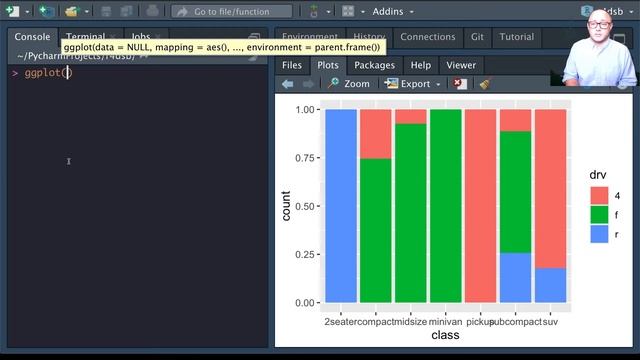The width and height of the screenshot is (640, 360).
Task: Open the Viewer tab
Action: (x=461, y=65)
